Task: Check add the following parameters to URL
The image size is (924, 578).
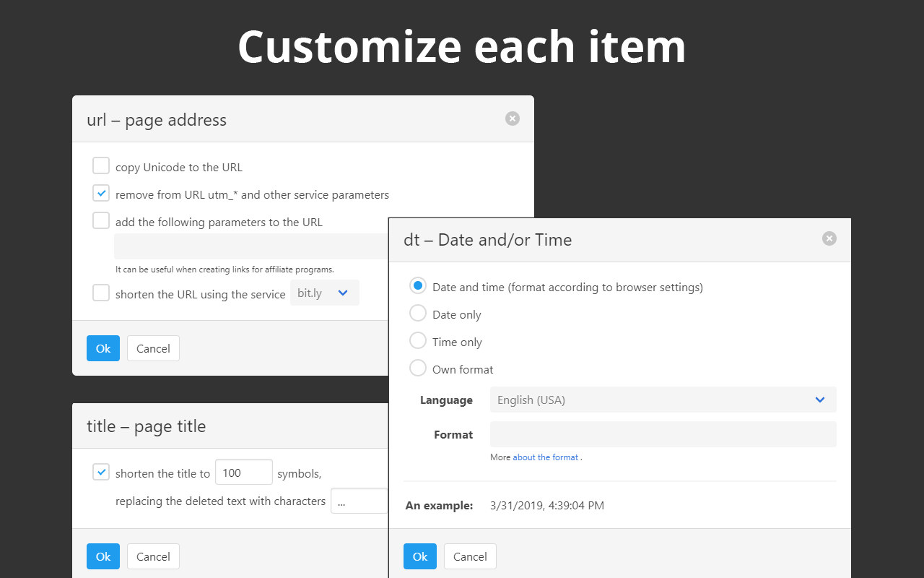Action: pos(101,221)
